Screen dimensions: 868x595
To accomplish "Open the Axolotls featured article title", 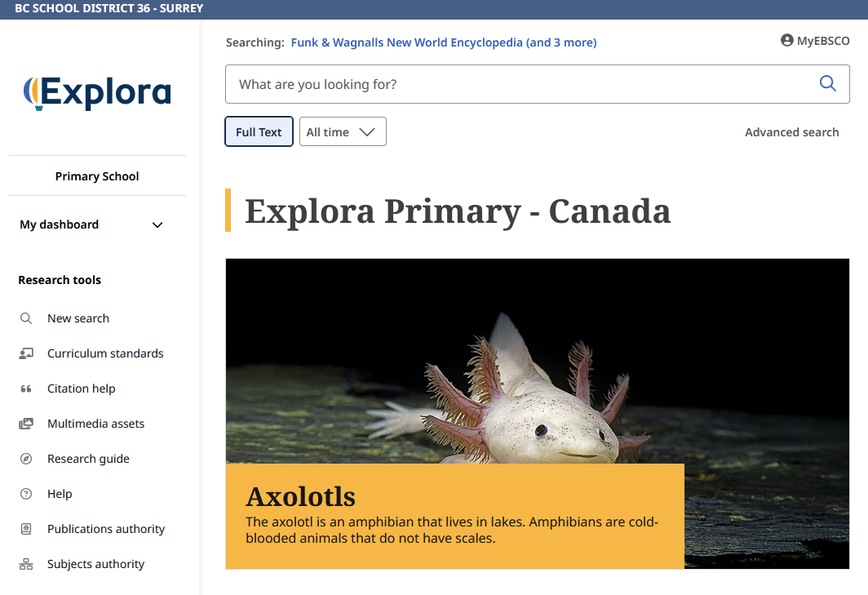I will [x=300, y=496].
